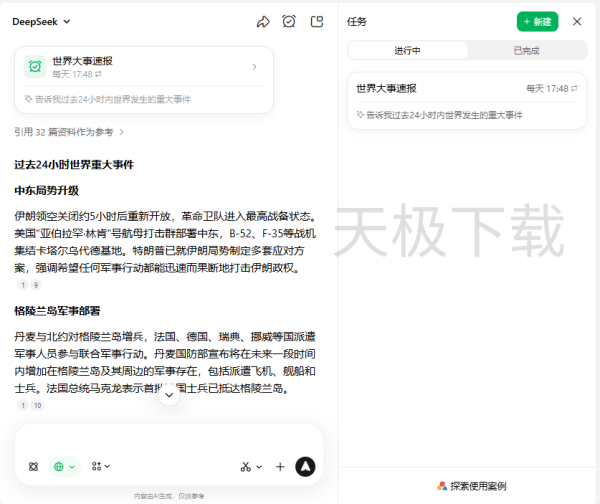Expand the 引用 32 篇资料作为参考 references

(69, 131)
